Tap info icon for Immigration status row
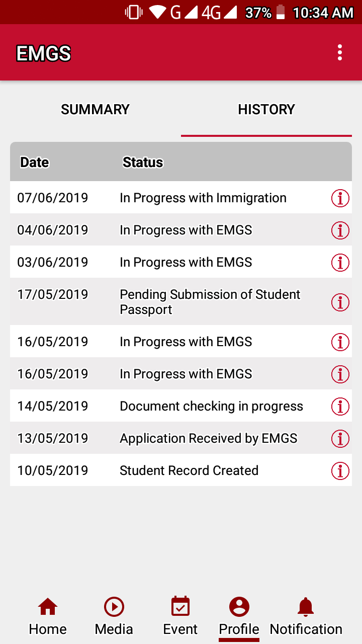Viewport: 362px width, 644px height. point(340,198)
